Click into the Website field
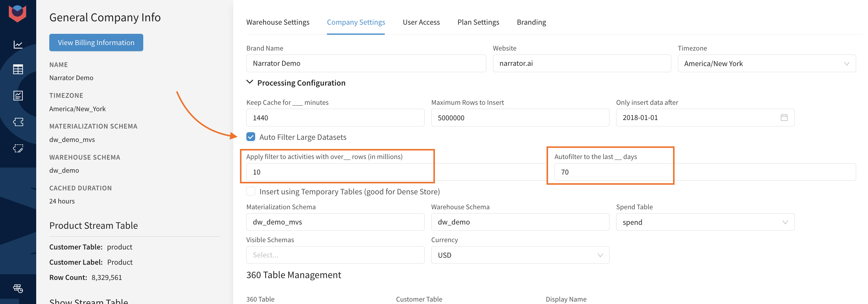The image size is (868, 304). [582, 63]
